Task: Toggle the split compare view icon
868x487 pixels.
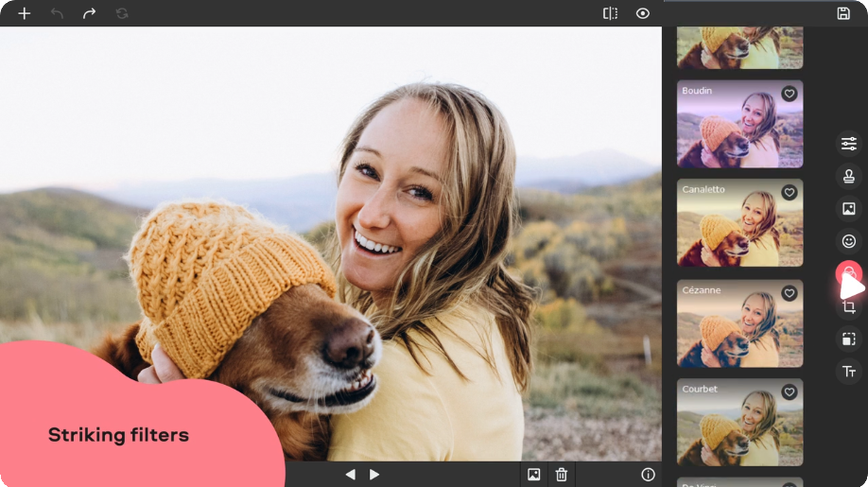Action: (610, 13)
